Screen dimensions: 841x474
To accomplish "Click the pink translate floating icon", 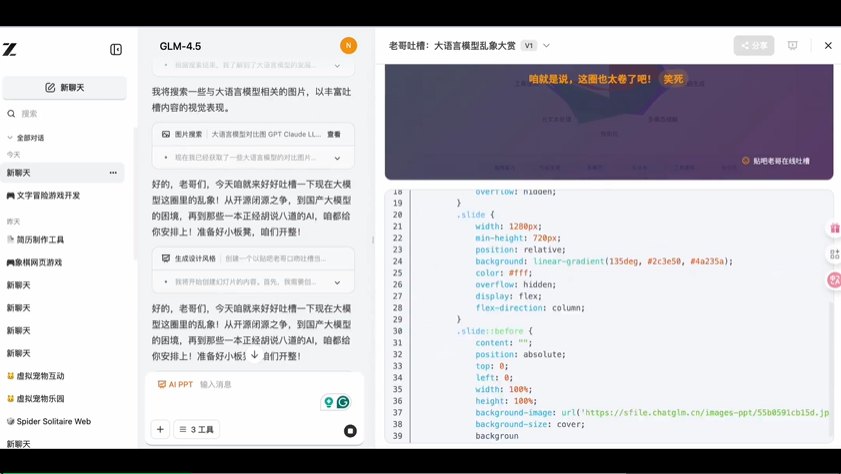I will click(834, 280).
